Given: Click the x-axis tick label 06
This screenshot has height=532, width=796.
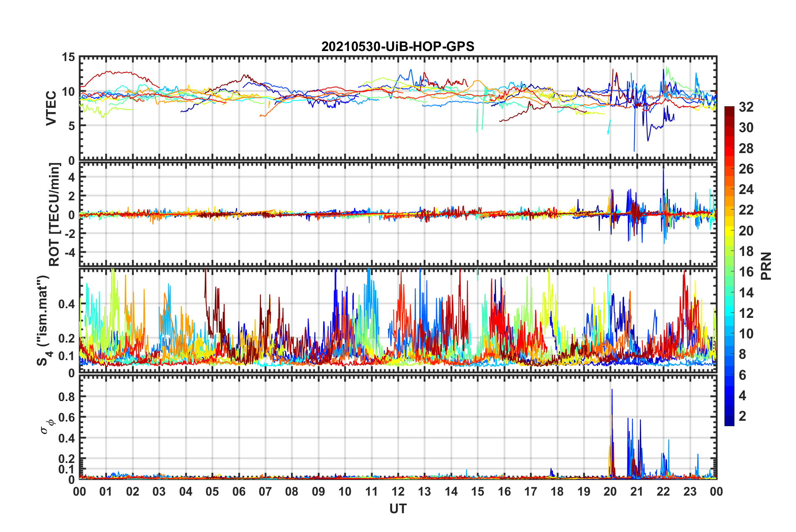Looking at the screenshot, I should [x=239, y=491].
